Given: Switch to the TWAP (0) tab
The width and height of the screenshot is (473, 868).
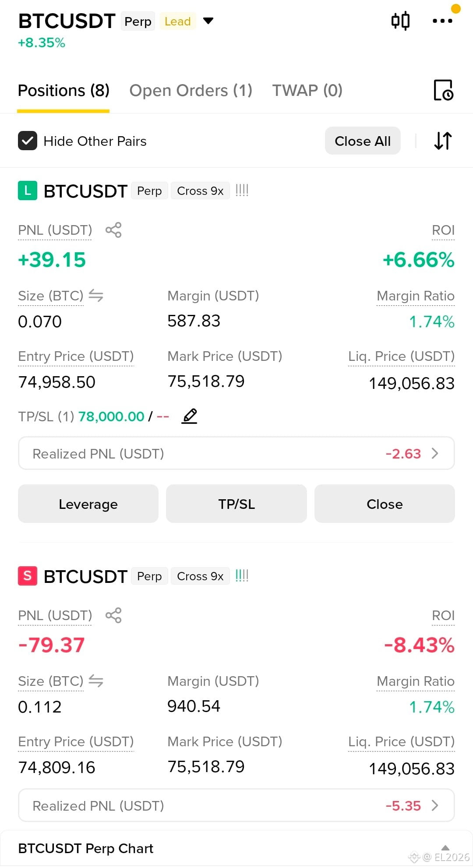Looking at the screenshot, I should [307, 90].
